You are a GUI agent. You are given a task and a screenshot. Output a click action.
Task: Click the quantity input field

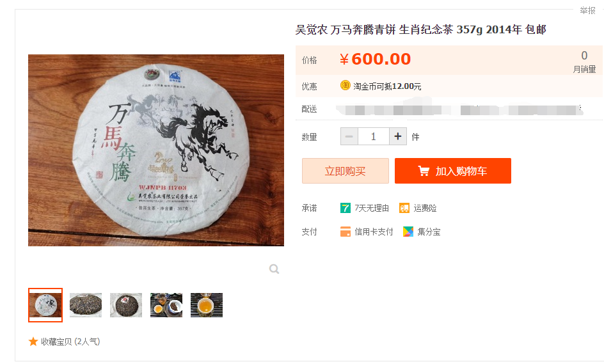[373, 137]
